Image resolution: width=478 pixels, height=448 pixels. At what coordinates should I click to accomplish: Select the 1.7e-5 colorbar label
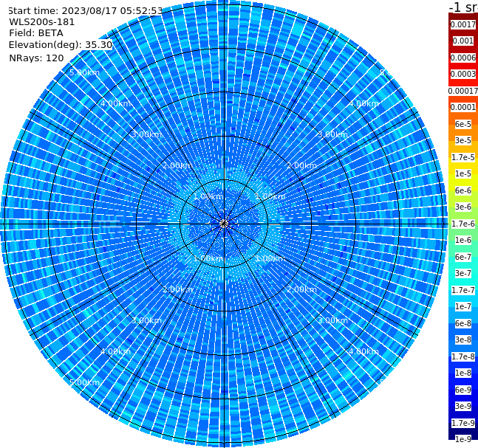(463, 157)
